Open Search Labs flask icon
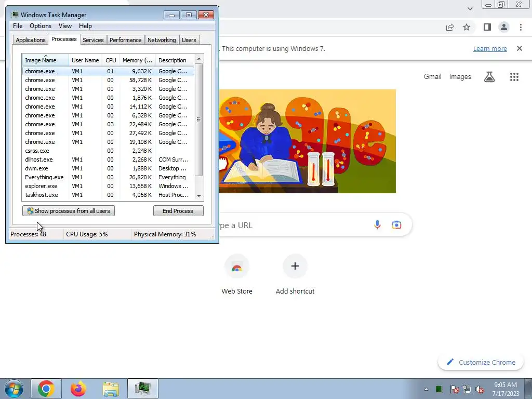 pyautogui.click(x=489, y=77)
